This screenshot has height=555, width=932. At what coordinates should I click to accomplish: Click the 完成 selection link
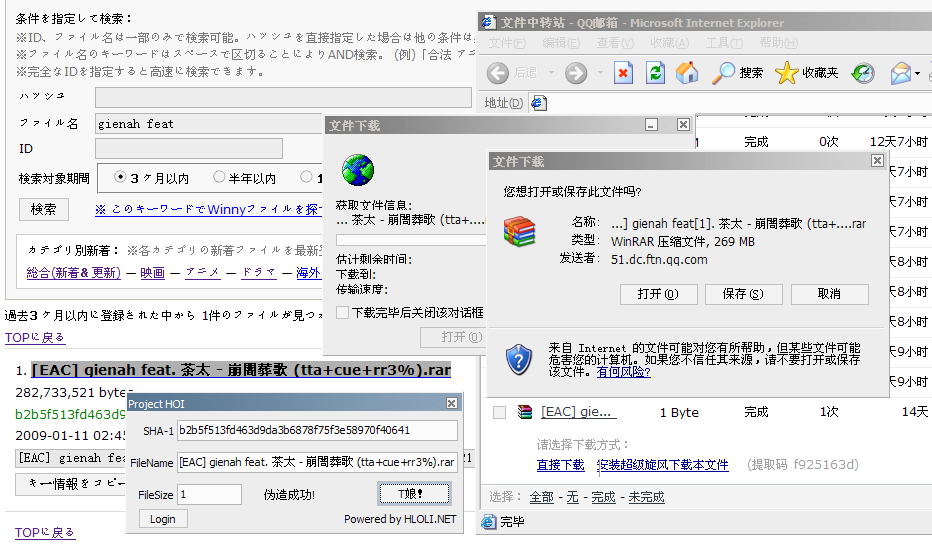pos(603,497)
